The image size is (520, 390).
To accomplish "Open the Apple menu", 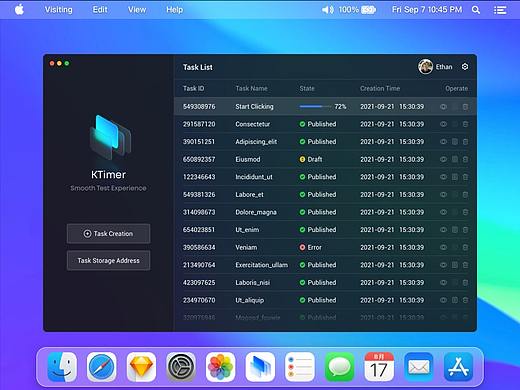I will tap(19, 10).
